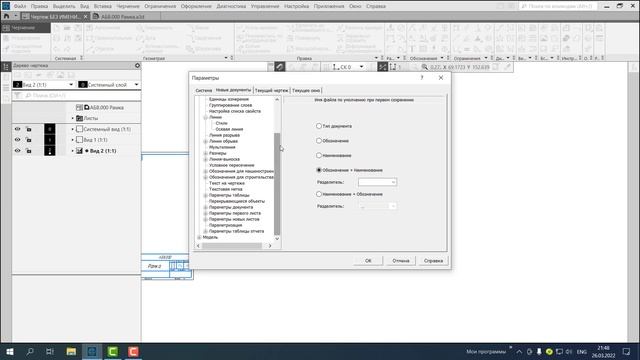Open the lower 'Разделитель' combo box
The image size is (640, 360).
(377, 206)
